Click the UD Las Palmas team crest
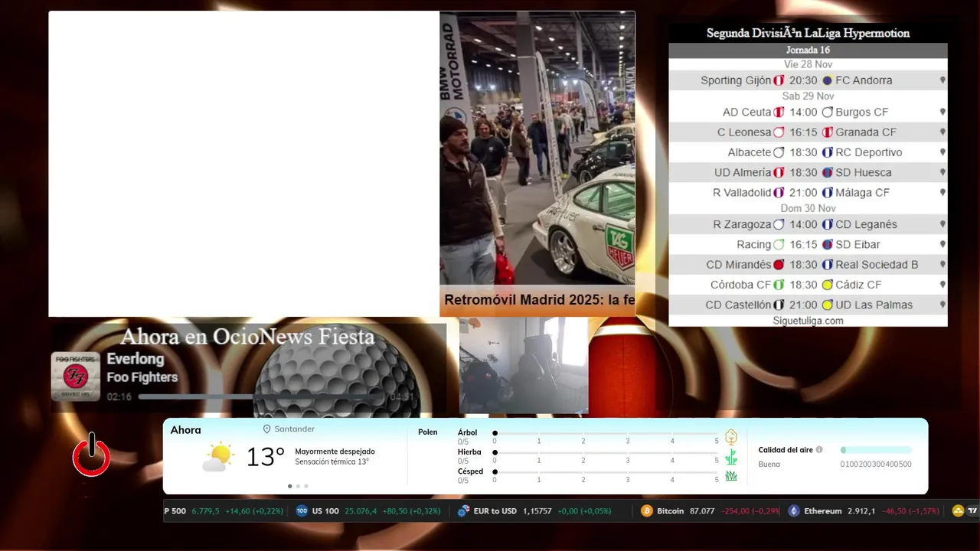The height and width of the screenshot is (551, 980). (827, 305)
